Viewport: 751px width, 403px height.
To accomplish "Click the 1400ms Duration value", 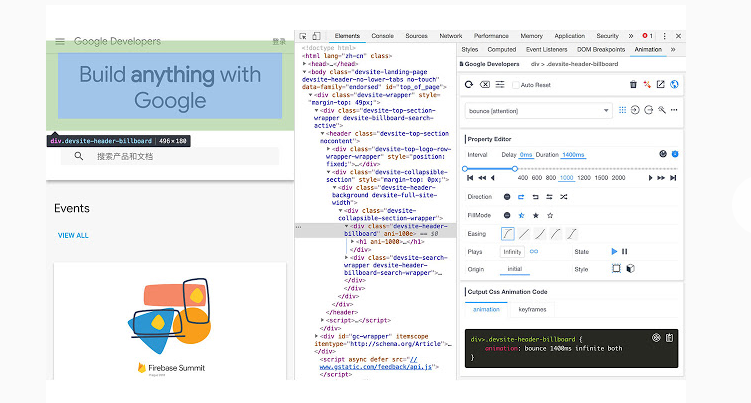I will pyautogui.click(x=573, y=155).
